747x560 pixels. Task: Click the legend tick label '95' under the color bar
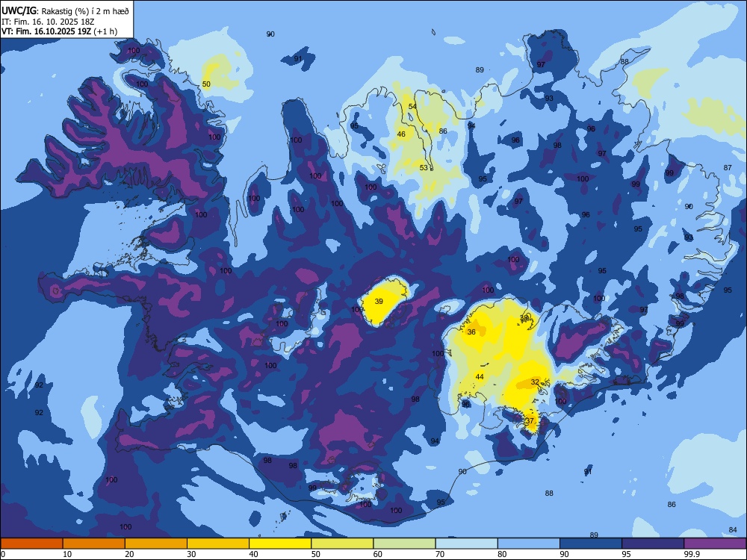627,554
